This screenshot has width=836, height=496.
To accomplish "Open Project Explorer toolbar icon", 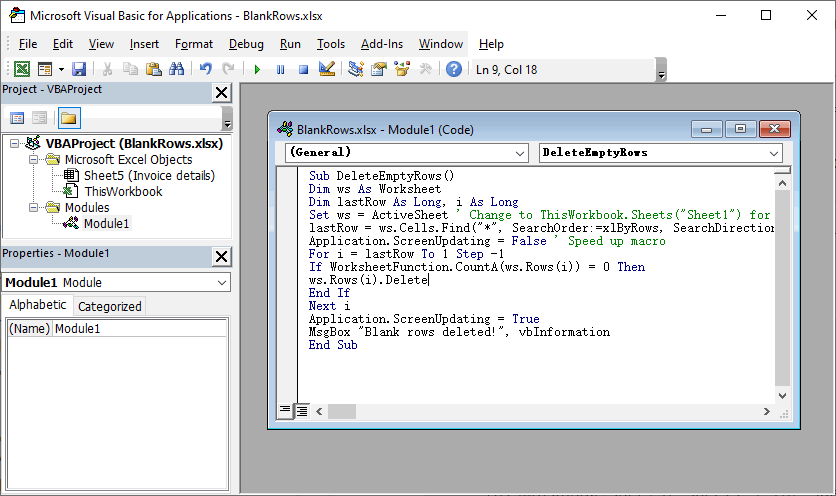I will click(x=356, y=69).
